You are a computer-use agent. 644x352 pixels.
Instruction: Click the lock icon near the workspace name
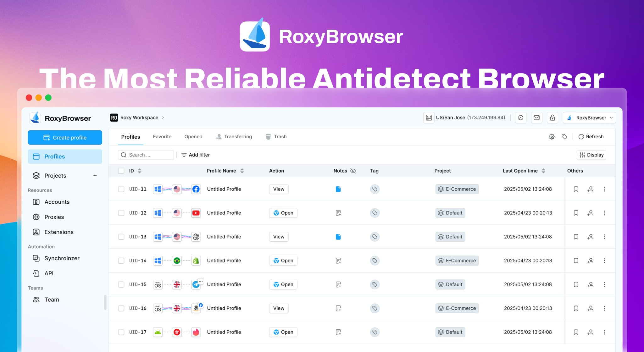coord(552,118)
